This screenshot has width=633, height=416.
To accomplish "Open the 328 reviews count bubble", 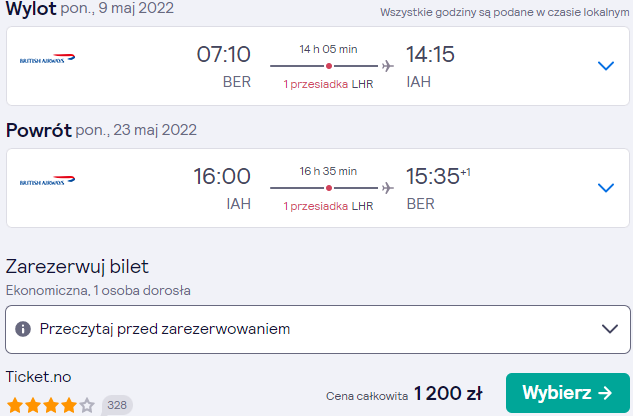I will click(117, 405).
